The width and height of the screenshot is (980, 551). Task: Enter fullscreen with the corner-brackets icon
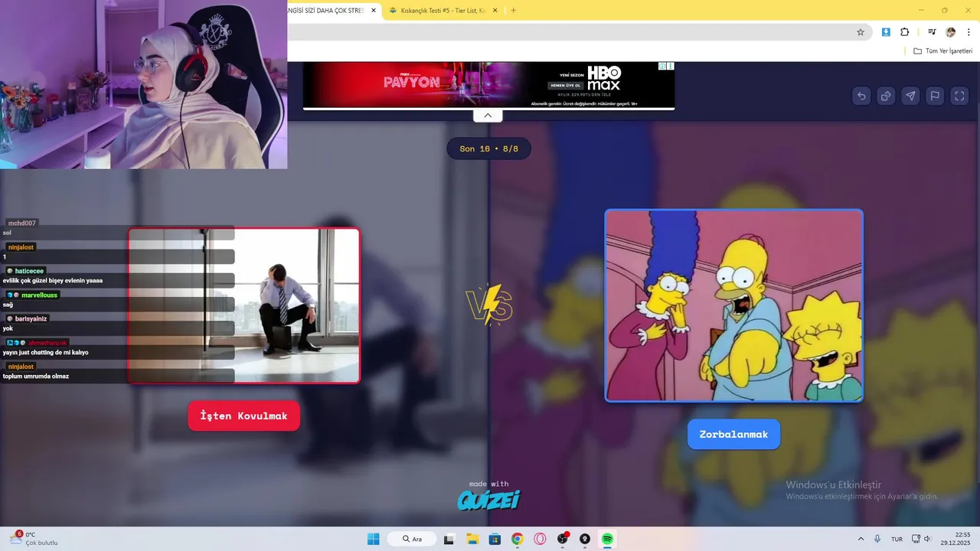pos(959,96)
